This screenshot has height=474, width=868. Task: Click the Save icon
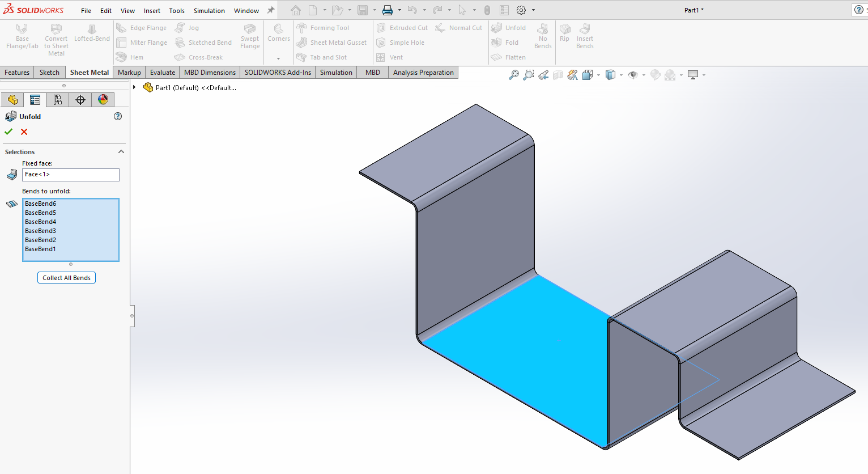point(363,10)
